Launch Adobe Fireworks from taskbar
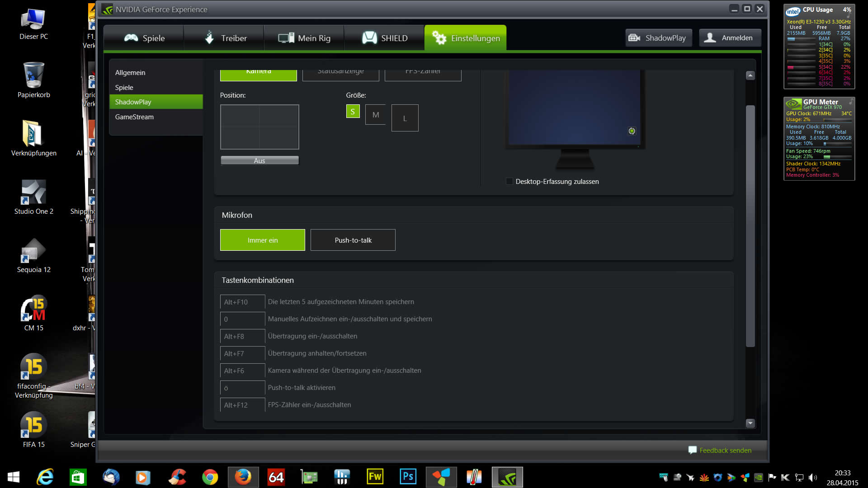868x488 pixels. click(375, 477)
